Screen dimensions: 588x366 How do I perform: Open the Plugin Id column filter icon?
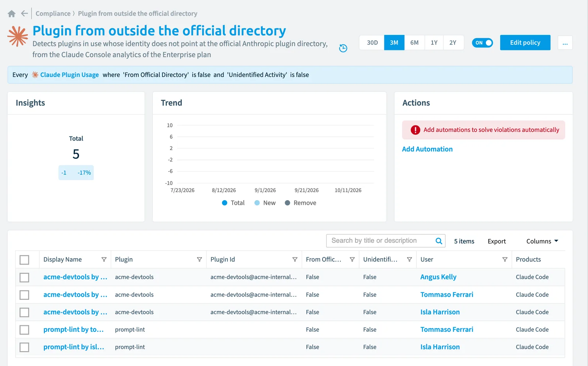pyautogui.click(x=295, y=259)
